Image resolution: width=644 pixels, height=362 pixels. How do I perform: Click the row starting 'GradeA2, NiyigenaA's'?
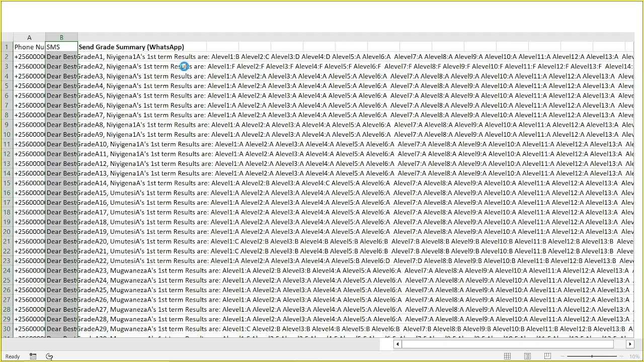(x=355, y=66)
